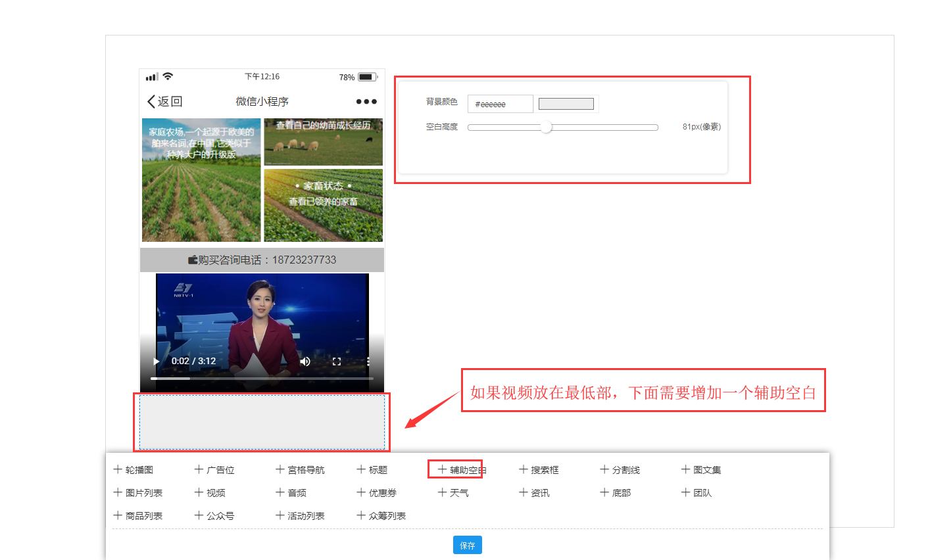Add the 活动列表 activity list component

coord(300,516)
